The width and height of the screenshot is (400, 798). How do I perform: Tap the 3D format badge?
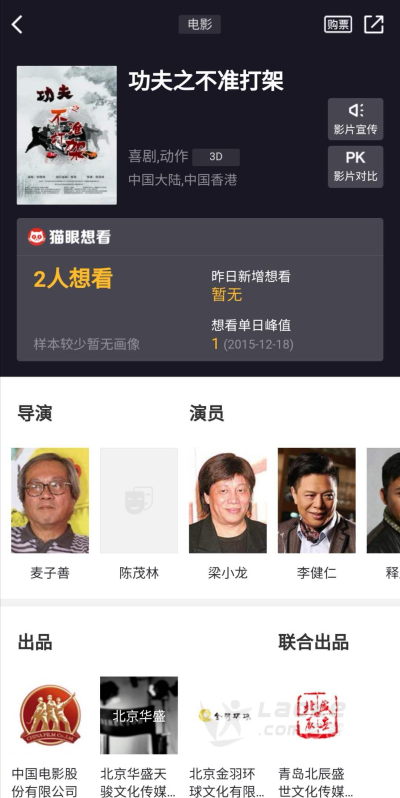pyautogui.click(x=216, y=157)
